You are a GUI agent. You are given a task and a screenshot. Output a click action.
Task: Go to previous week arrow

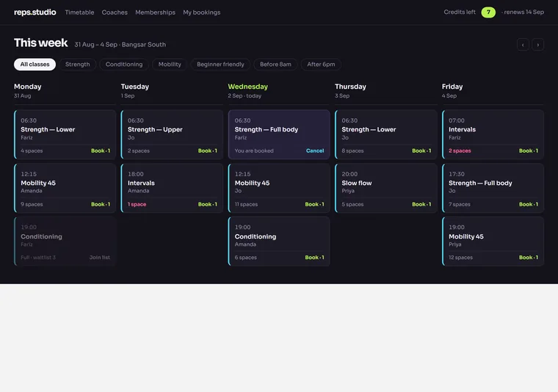[x=523, y=45]
